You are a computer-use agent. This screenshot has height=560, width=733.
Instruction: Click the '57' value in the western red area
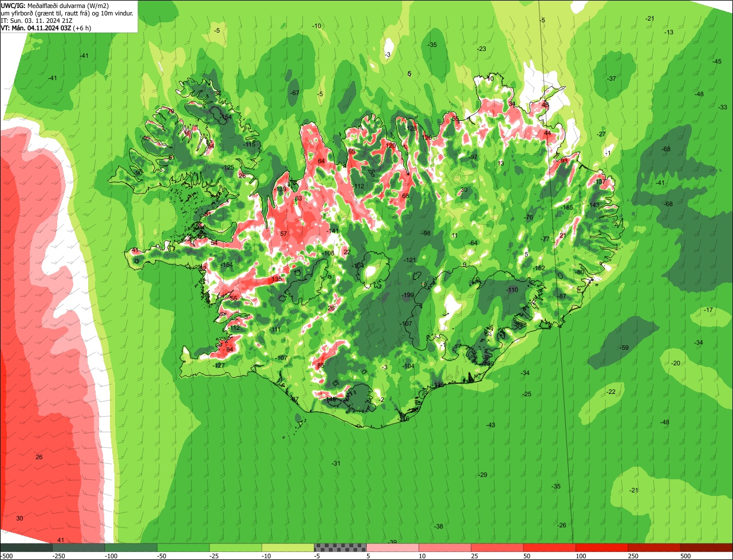click(283, 234)
